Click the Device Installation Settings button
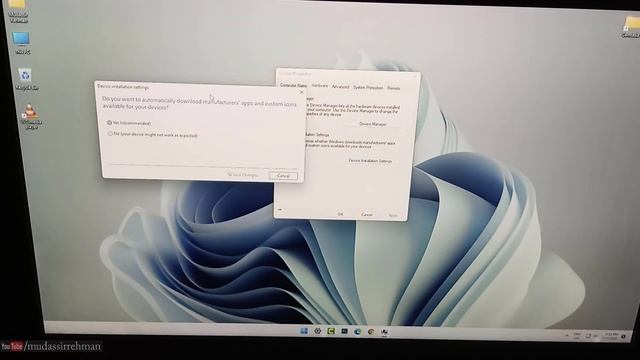The image size is (640, 360). [370, 161]
